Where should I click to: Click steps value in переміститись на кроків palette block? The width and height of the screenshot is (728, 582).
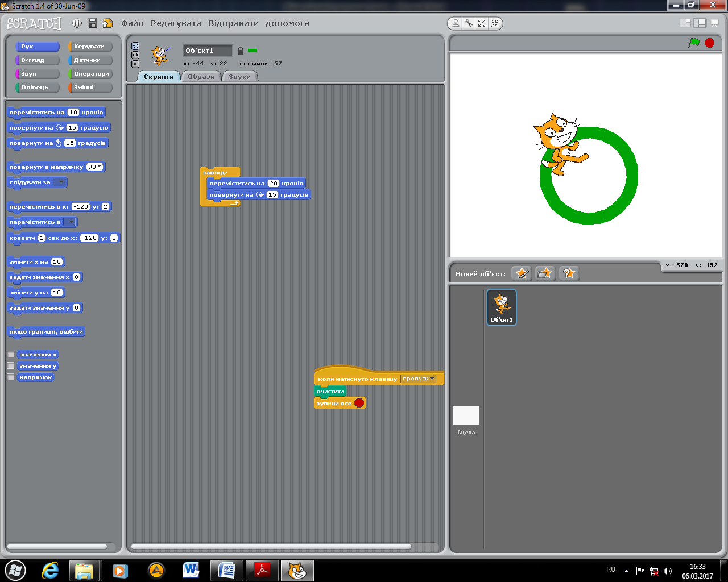click(73, 113)
